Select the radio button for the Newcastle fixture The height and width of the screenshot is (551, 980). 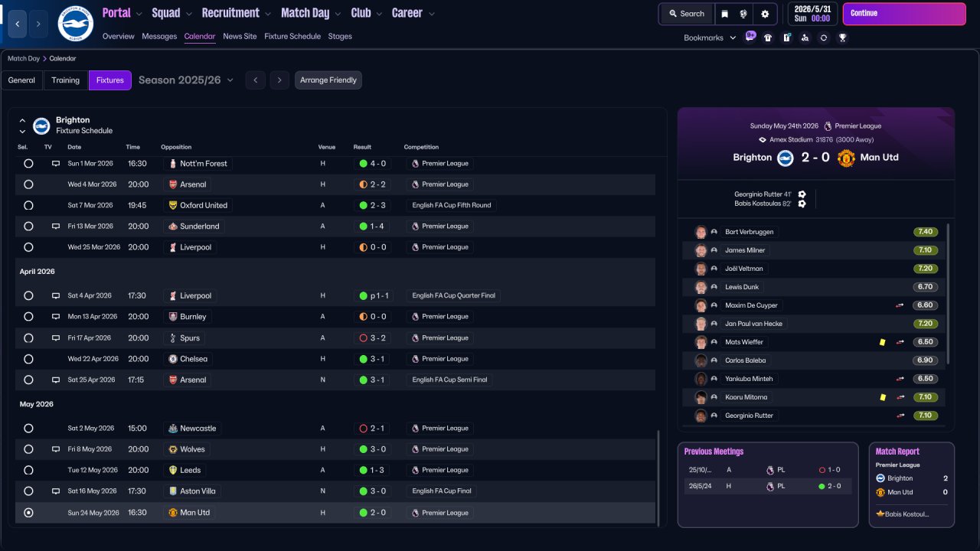[28, 429]
